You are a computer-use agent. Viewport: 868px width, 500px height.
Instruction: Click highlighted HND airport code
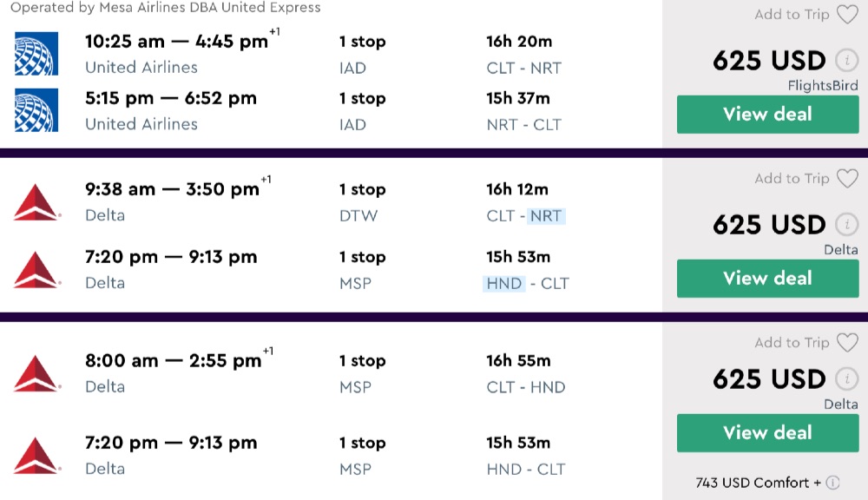[x=504, y=283]
